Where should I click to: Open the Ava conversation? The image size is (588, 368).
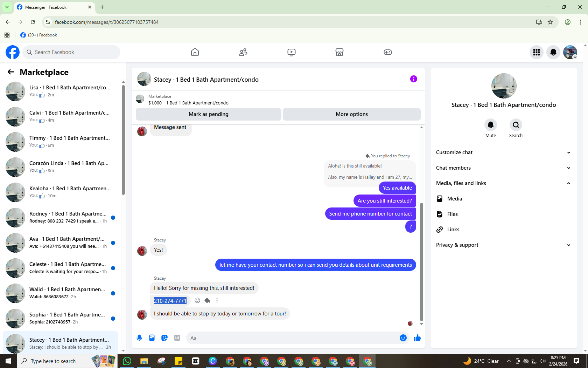(x=61, y=243)
